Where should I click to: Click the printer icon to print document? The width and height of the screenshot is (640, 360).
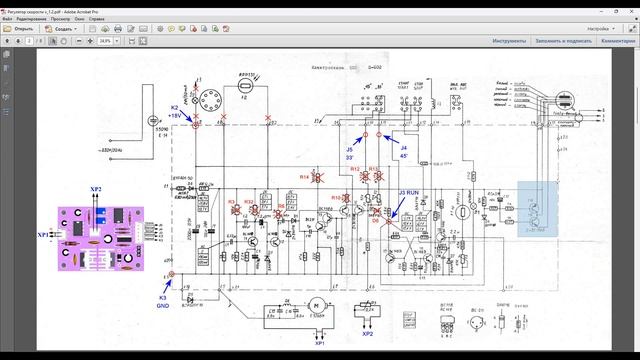click(x=118, y=29)
